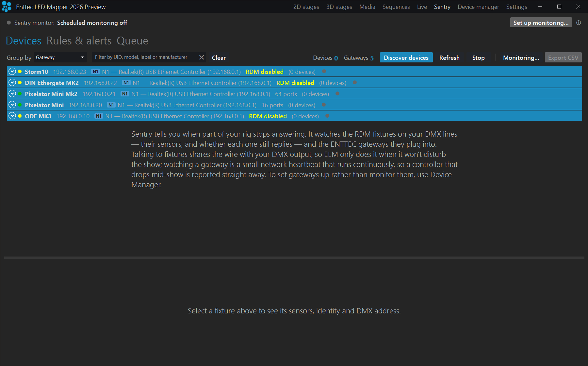This screenshot has height=366, width=588.
Task: Expand the DIN Ethergate MK2 gateway row
Action: coord(12,82)
